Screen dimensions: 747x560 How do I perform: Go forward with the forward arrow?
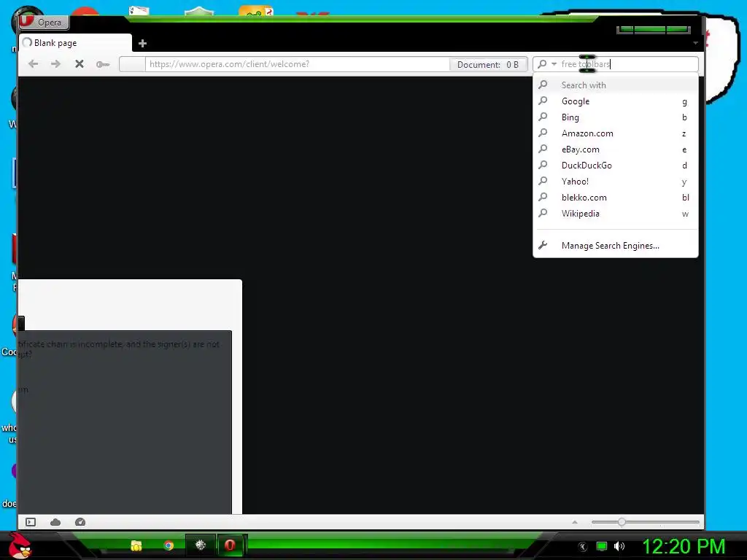55,64
